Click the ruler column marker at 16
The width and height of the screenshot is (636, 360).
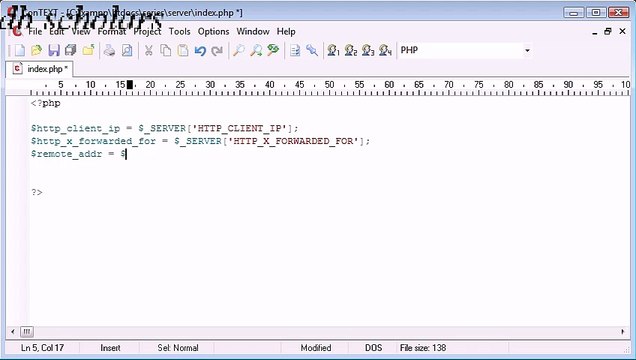tap(130, 85)
